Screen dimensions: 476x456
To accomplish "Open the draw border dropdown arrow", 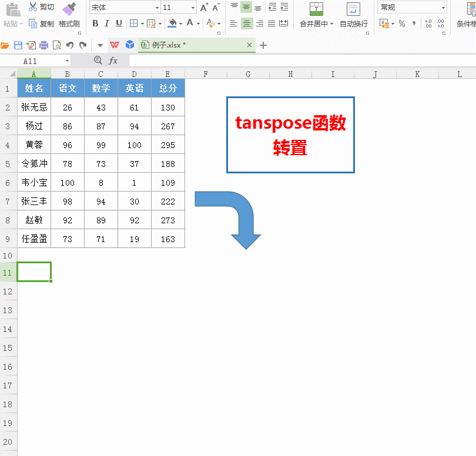I will point(160,24).
